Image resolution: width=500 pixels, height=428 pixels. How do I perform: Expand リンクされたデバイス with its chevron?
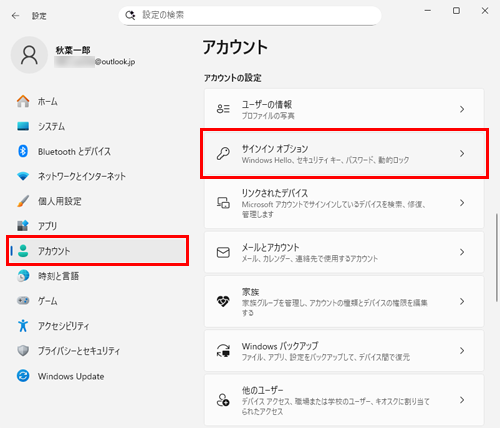pyautogui.click(x=462, y=203)
